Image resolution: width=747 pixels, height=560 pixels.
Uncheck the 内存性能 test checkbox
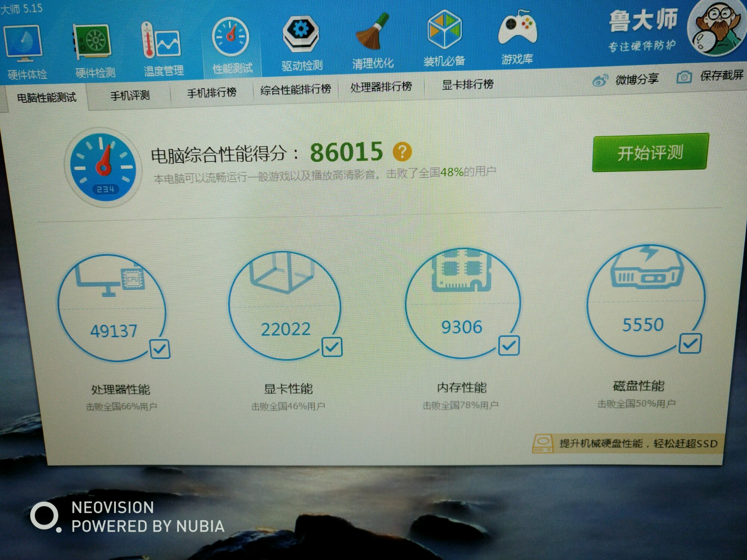click(509, 345)
